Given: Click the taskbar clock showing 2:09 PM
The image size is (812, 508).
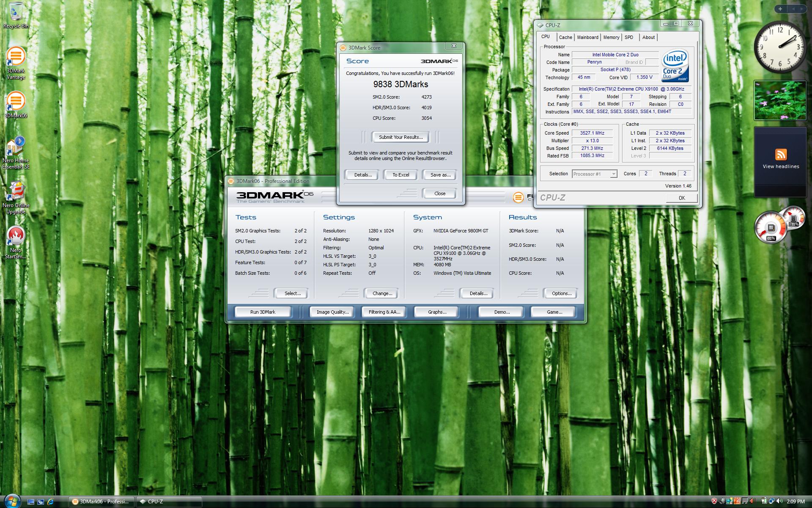Looking at the screenshot, I should (796, 501).
